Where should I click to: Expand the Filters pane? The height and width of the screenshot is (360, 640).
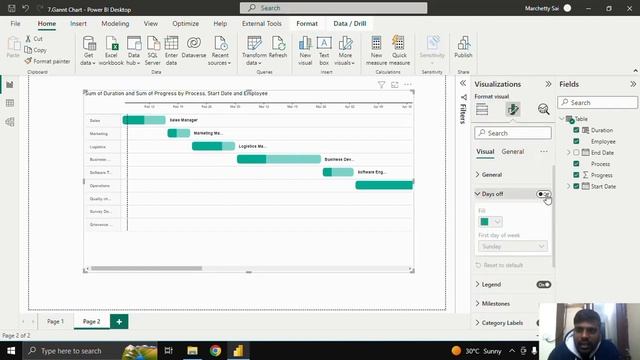click(463, 83)
